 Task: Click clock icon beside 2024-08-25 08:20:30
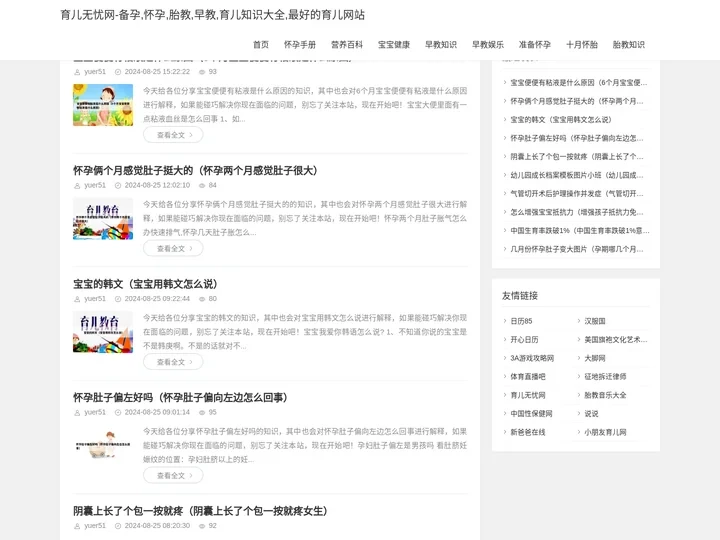(x=118, y=526)
